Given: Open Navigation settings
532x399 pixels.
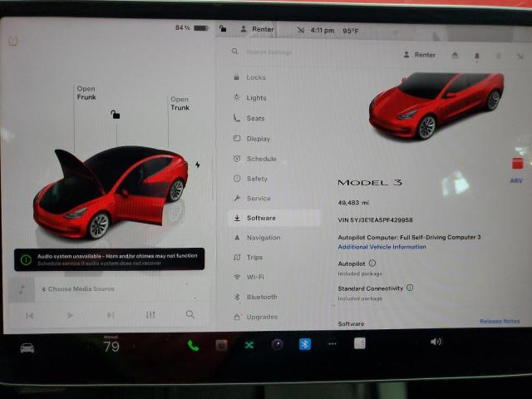Looking at the screenshot, I should click(x=257, y=238).
